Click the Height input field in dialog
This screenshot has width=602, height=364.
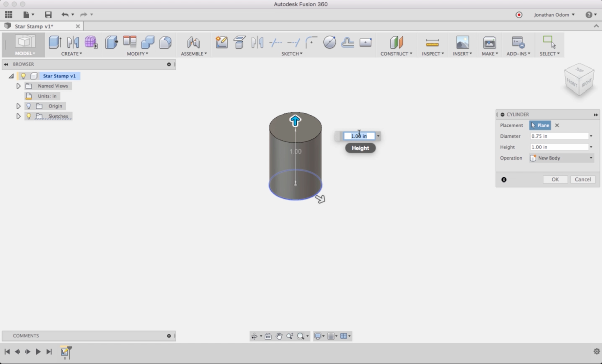point(559,147)
